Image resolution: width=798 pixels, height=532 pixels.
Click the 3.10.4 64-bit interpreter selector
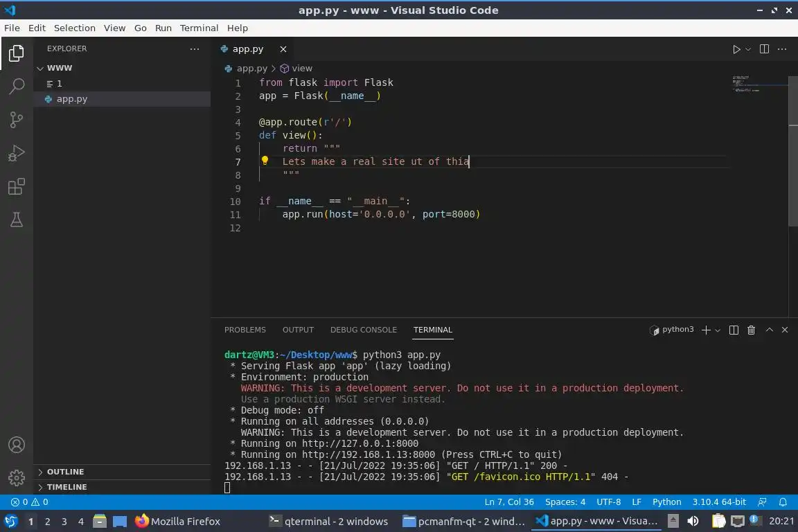pos(718,502)
